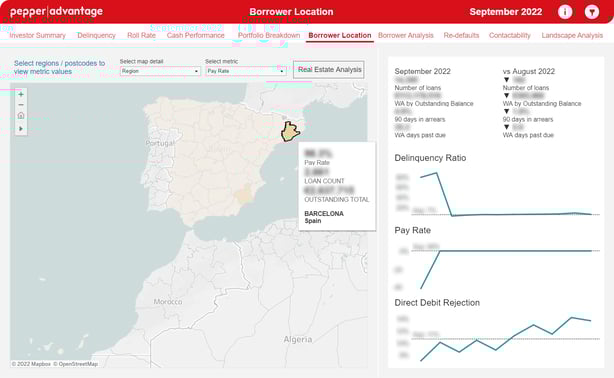Click the info icon in header
This screenshot has width=614, height=378.
click(x=565, y=12)
